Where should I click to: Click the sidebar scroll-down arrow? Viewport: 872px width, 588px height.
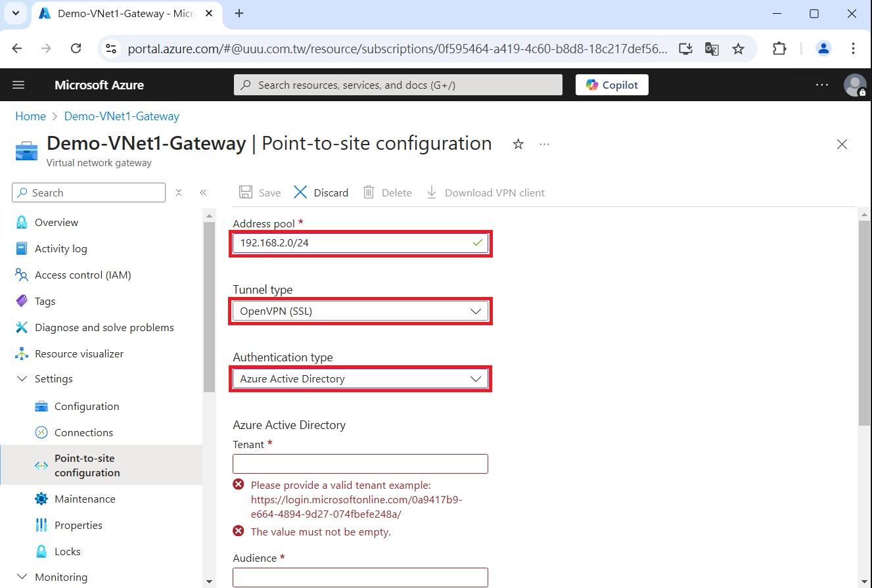209,581
